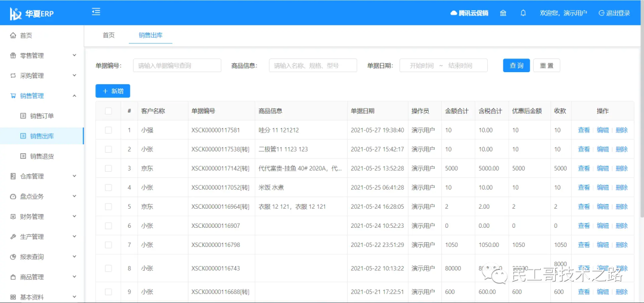
Task: Expand the 生产管理 menu chevron
Action: pos(75,236)
